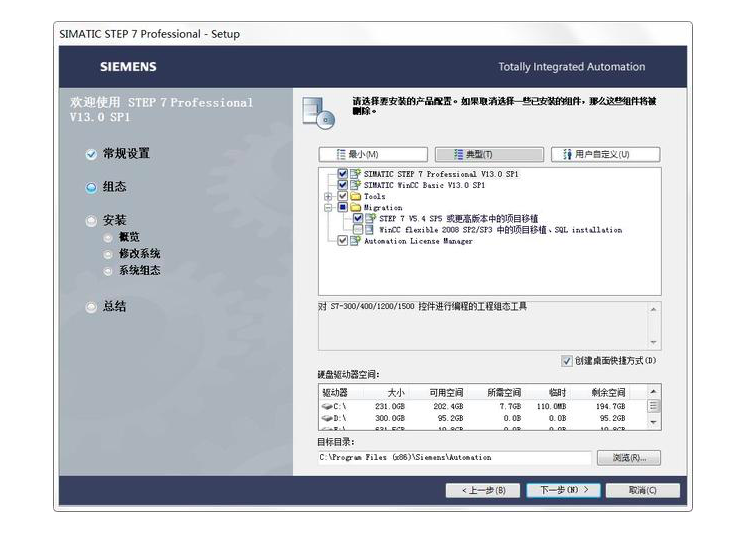This screenshot has width=742, height=533.
Task: Proceed with the 下一步(N) button
Action: pos(564,490)
